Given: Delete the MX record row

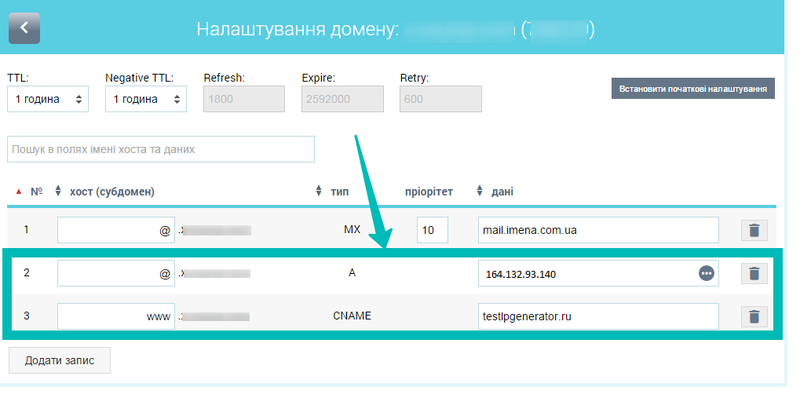Looking at the screenshot, I should [x=754, y=230].
